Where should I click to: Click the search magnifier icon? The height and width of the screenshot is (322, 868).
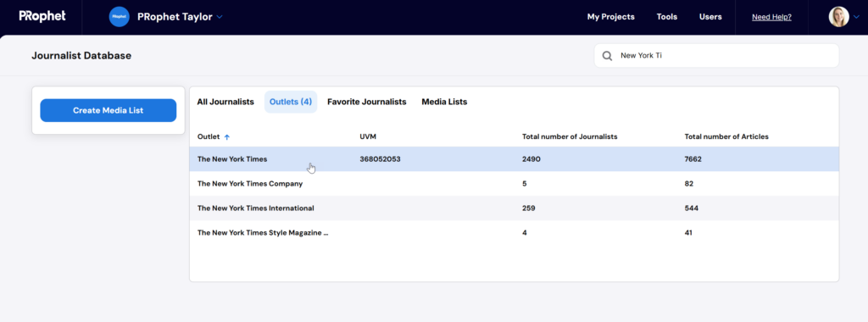pos(607,56)
